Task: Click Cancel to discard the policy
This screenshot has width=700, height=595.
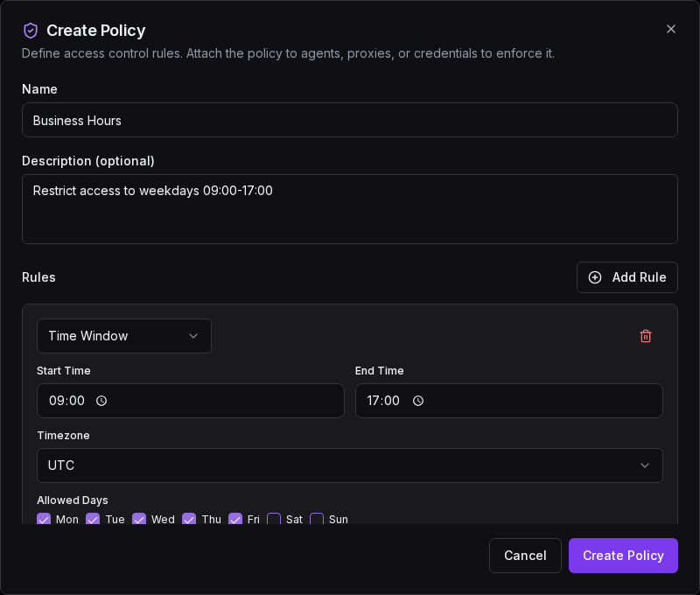Action: [x=525, y=556]
